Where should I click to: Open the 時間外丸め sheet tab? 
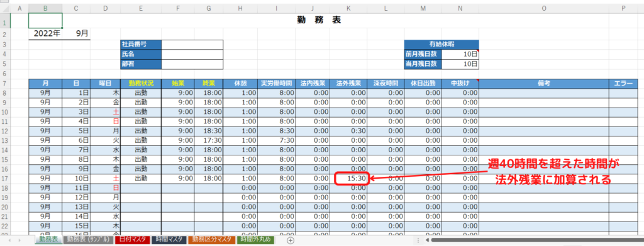[255, 240]
